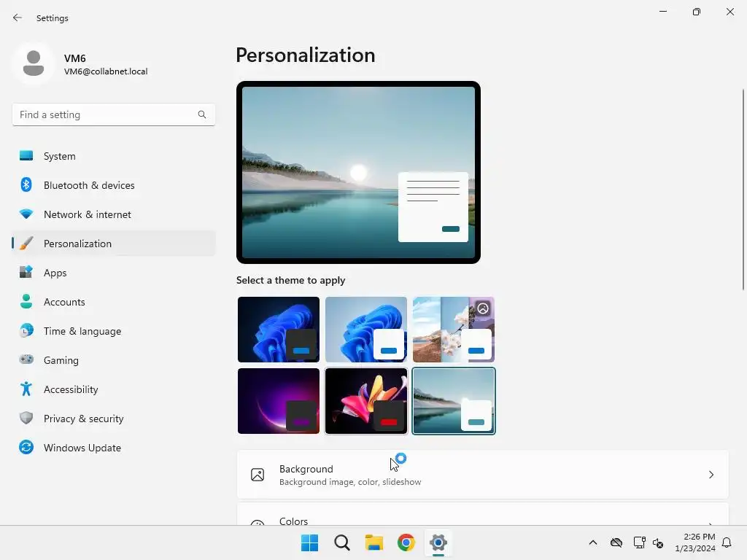This screenshot has width=747, height=560.
Task: Click the Apps icon in sidebar
Action: [x=26, y=273]
